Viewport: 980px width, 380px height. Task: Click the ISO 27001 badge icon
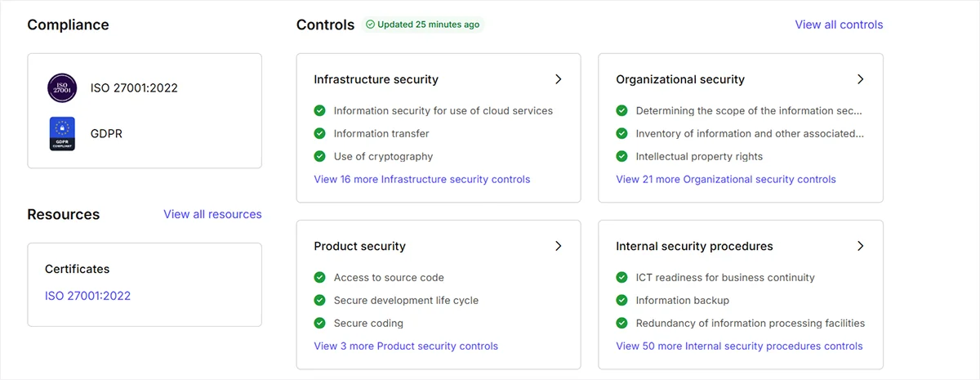(62, 87)
